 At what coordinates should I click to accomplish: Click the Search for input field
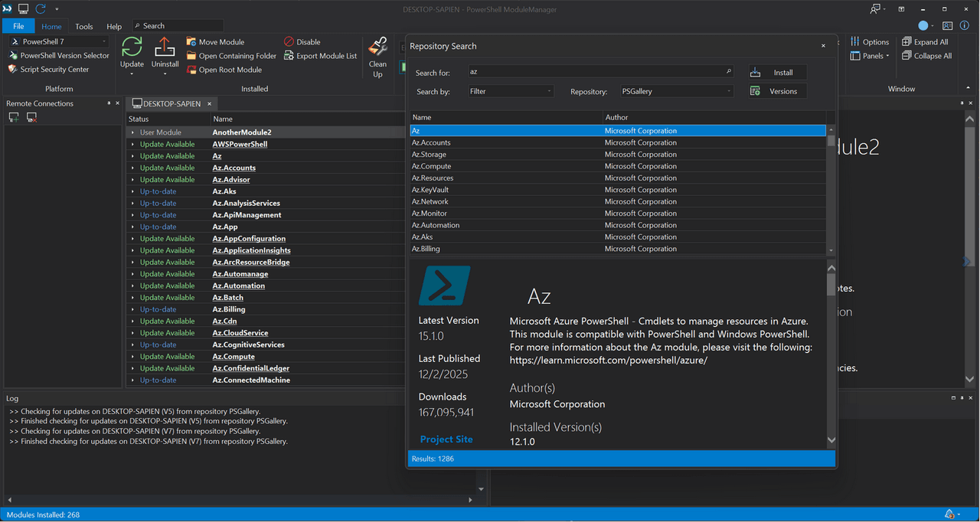(x=599, y=72)
